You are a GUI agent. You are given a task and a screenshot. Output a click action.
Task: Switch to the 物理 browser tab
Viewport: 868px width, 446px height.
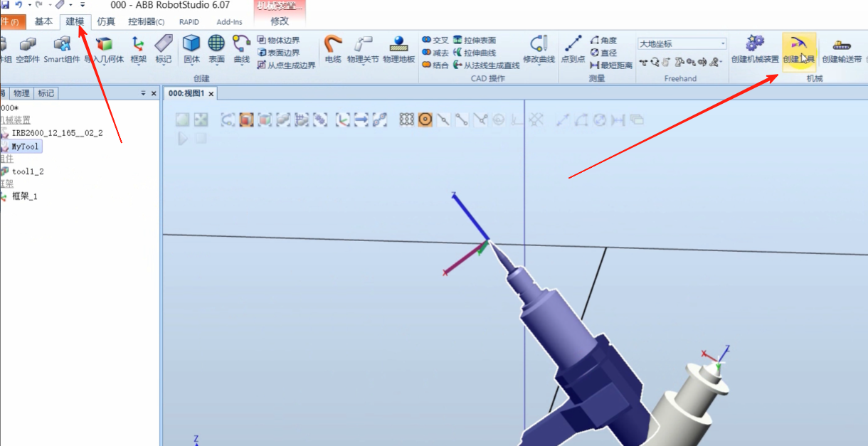pyautogui.click(x=22, y=93)
